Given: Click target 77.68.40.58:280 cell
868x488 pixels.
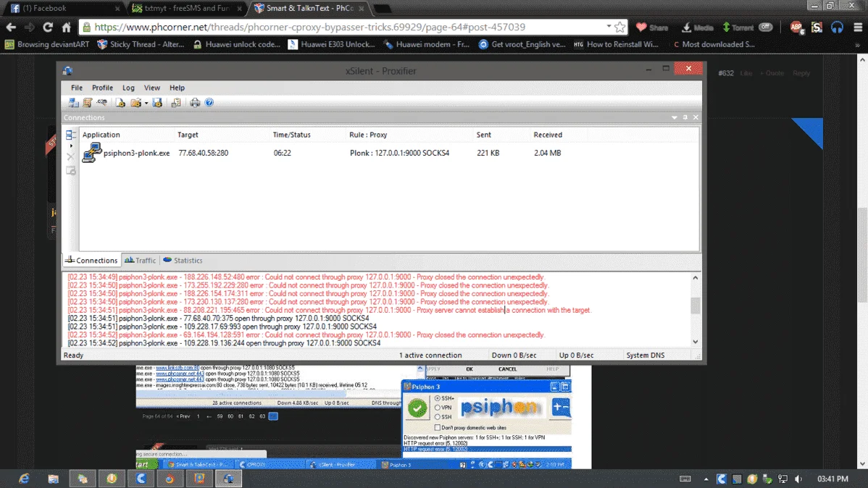Looking at the screenshot, I should 203,153.
